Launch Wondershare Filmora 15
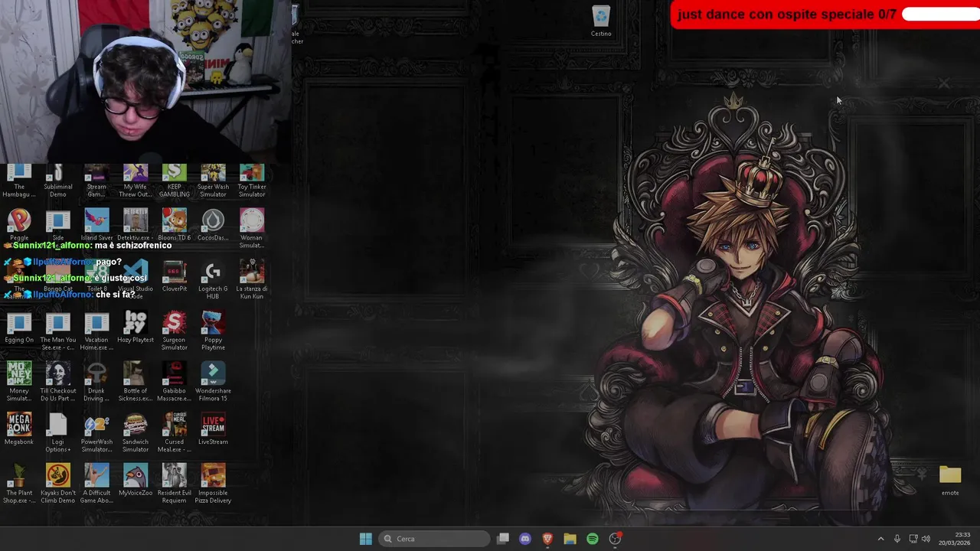 (213, 382)
